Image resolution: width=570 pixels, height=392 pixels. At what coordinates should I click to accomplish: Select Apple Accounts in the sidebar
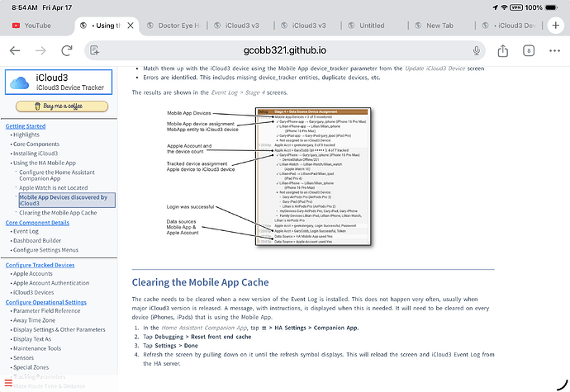33,274
